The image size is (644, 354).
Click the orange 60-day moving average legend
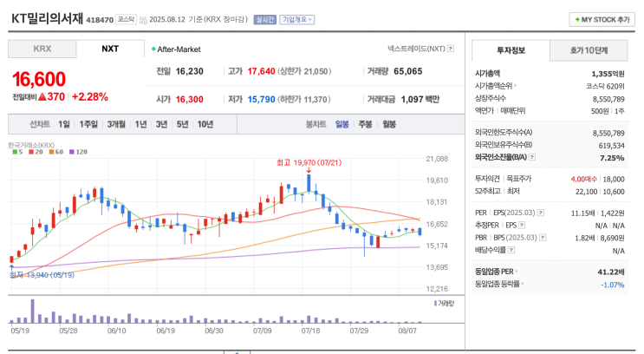(x=55, y=152)
